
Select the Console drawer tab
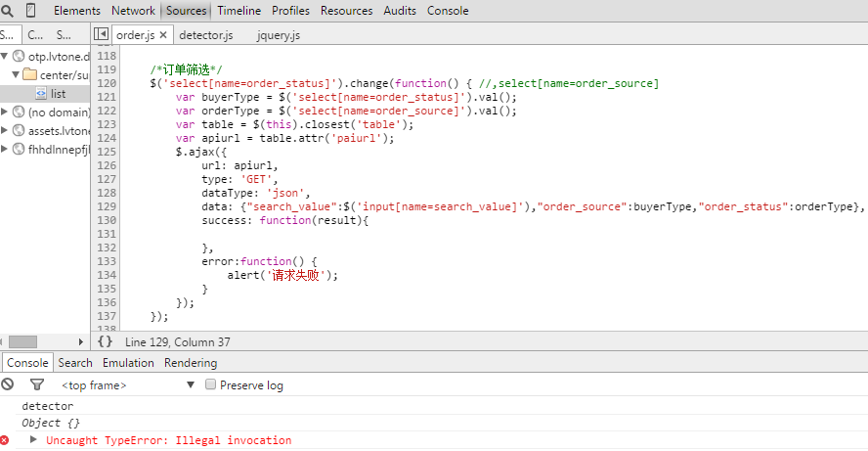(x=27, y=363)
